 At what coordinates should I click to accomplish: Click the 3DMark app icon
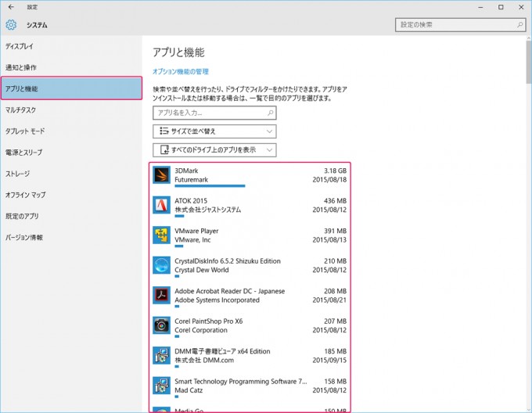click(x=161, y=175)
